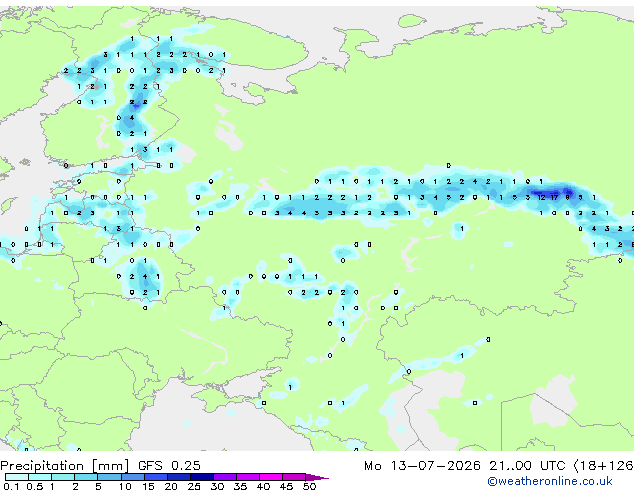Image resolution: width=634 pixels, height=490 pixels.
Task: Click the '17' peak precipitation value on map
Action: click(x=554, y=197)
